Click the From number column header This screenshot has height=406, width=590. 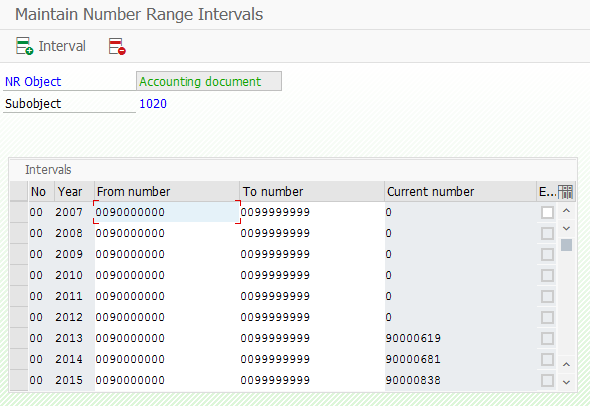[x=167, y=192]
